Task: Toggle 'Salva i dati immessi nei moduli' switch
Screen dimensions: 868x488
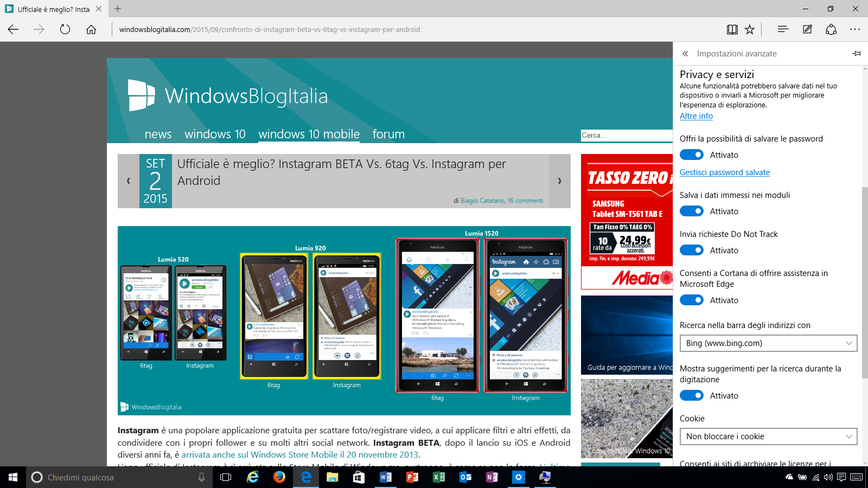Action: (x=692, y=211)
